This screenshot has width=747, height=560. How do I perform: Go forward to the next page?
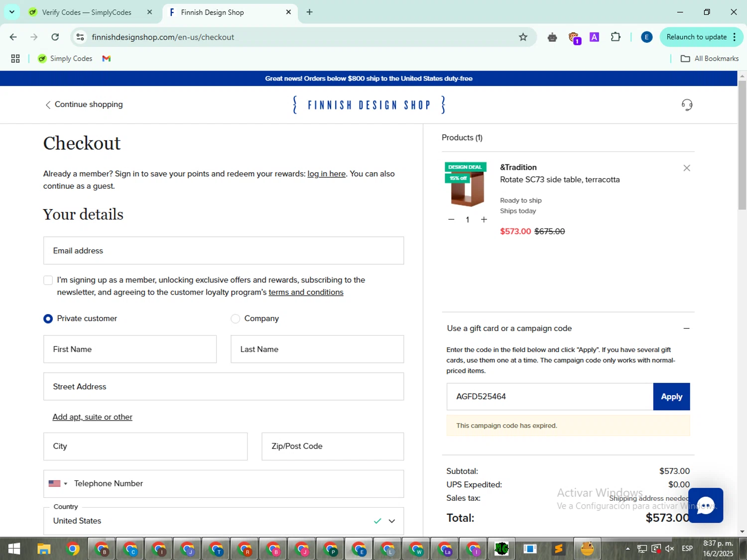coord(34,37)
